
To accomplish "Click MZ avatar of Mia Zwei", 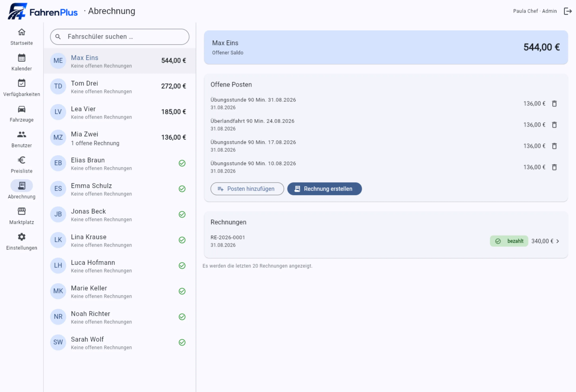I will tap(58, 138).
